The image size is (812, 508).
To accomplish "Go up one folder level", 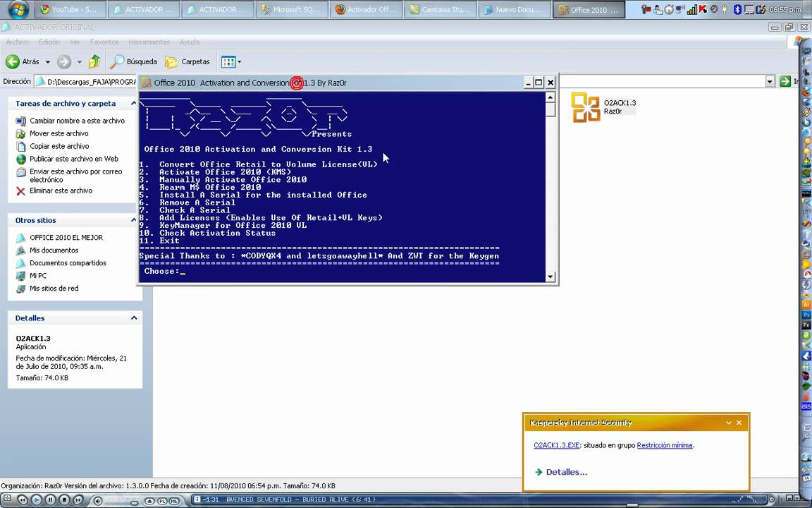I will (94, 61).
